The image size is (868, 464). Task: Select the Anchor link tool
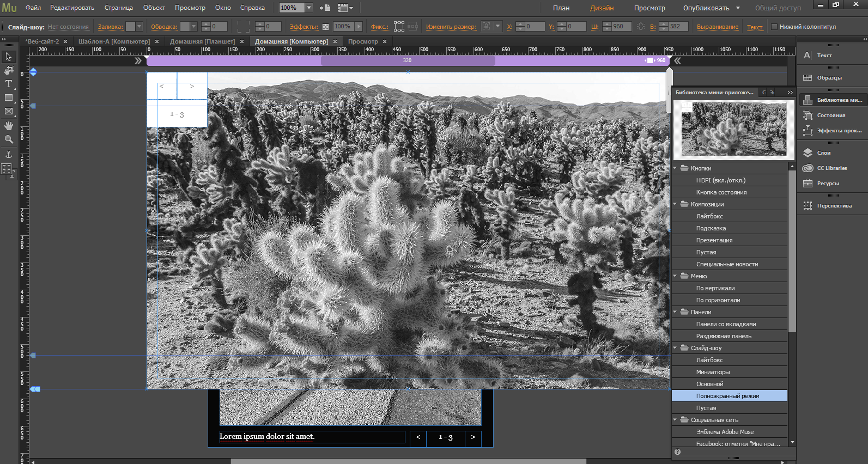(x=8, y=155)
